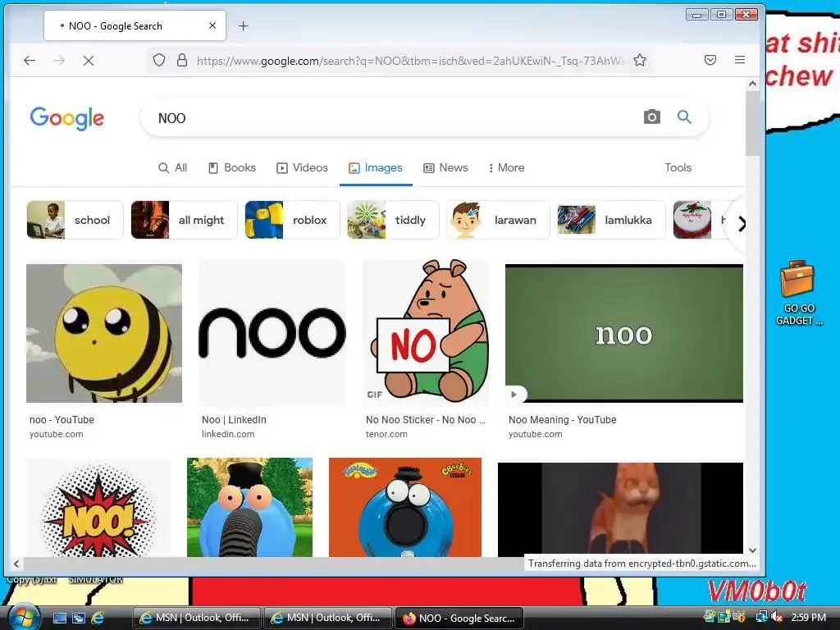Click the page's vertical scrollbar up arrow
Screen dimensions: 840x630
752,84
